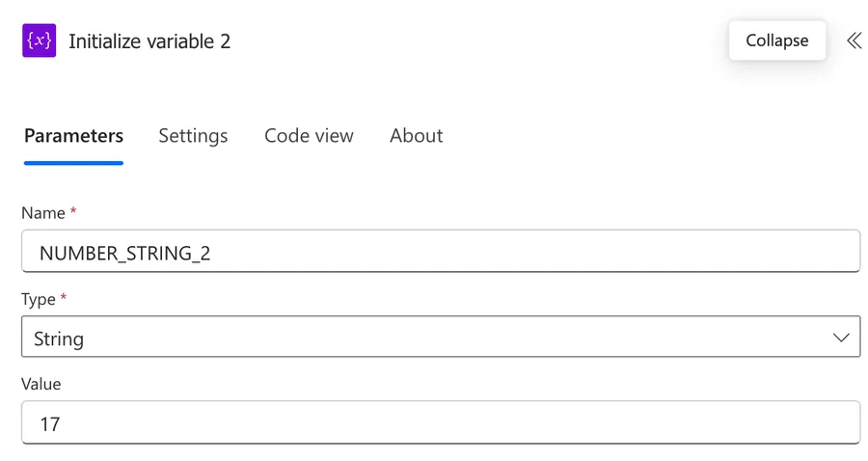Viewport: 868px width, 461px height.
Task: Click the '17' text in Value box
Action: click(x=50, y=423)
